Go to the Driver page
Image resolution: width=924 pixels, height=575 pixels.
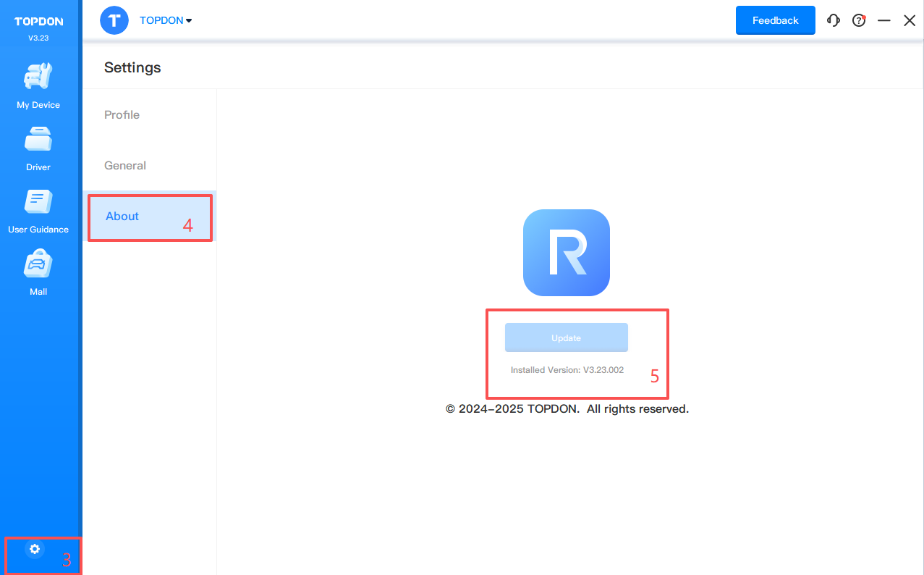pyautogui.click(x=38, y=148)
